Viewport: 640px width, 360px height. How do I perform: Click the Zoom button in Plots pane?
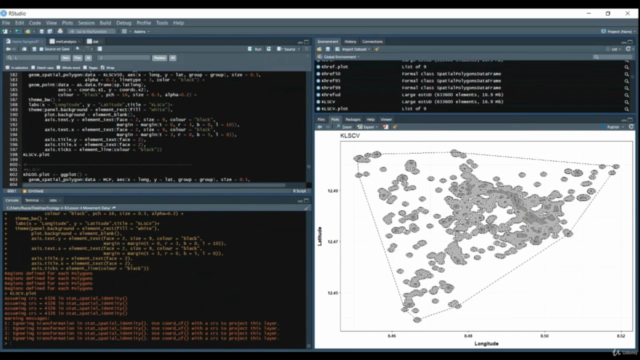(x=344, y=127)
